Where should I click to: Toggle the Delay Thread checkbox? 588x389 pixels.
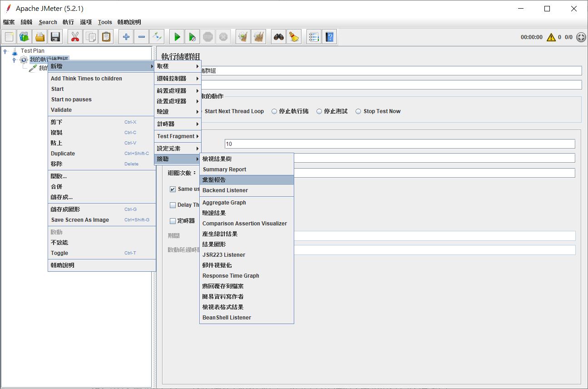click(x=173, y=205)
